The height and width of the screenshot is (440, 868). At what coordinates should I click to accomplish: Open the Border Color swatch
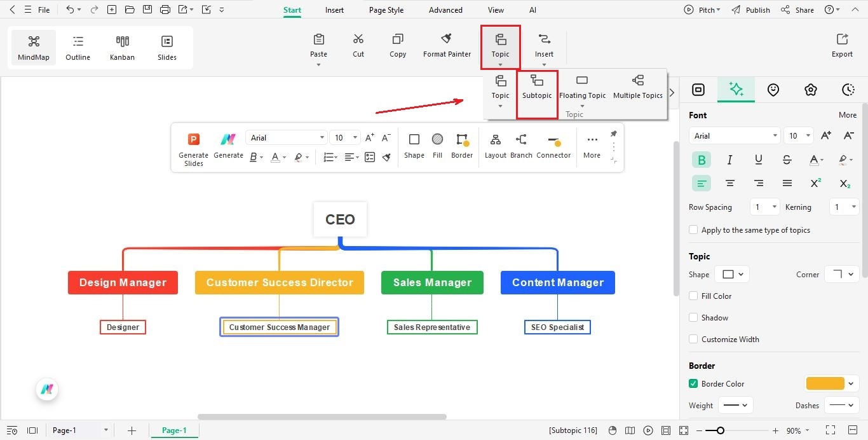826,383
